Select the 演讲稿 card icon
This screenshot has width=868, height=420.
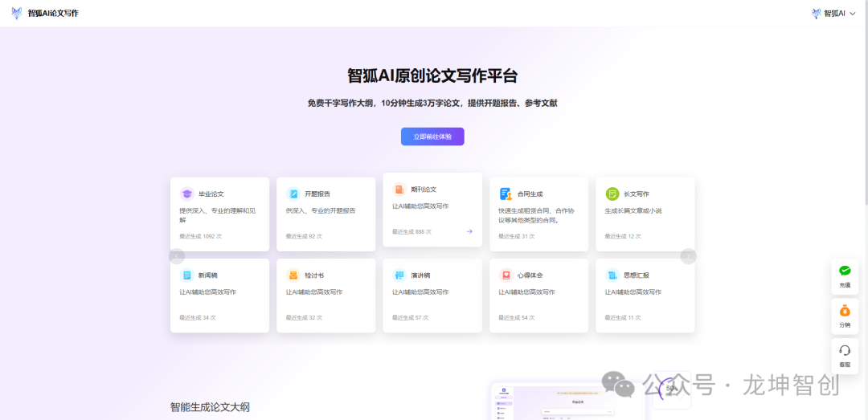pyautogui.click(x=399, y=275)
